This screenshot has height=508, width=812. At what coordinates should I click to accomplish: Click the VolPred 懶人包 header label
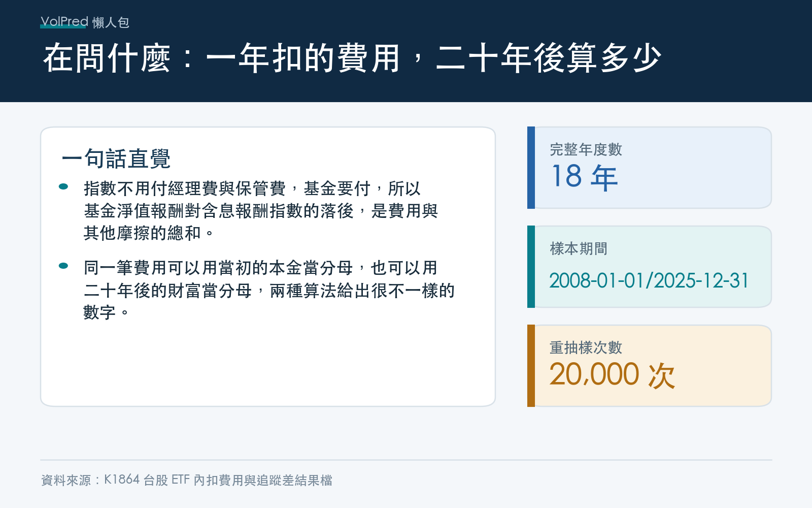tap(85, 22)
